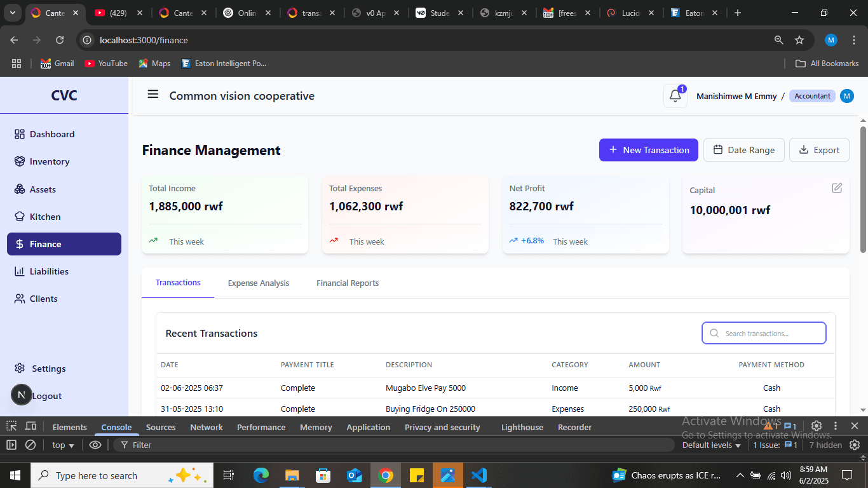The image size is (868, 488).
Task: Open Settings in the sidebar
Action: pos(48,369)
